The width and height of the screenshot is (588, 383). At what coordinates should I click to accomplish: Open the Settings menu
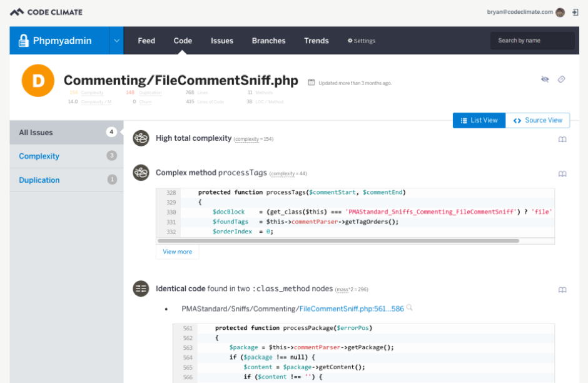pyautogui.click(x=361, y=40)
